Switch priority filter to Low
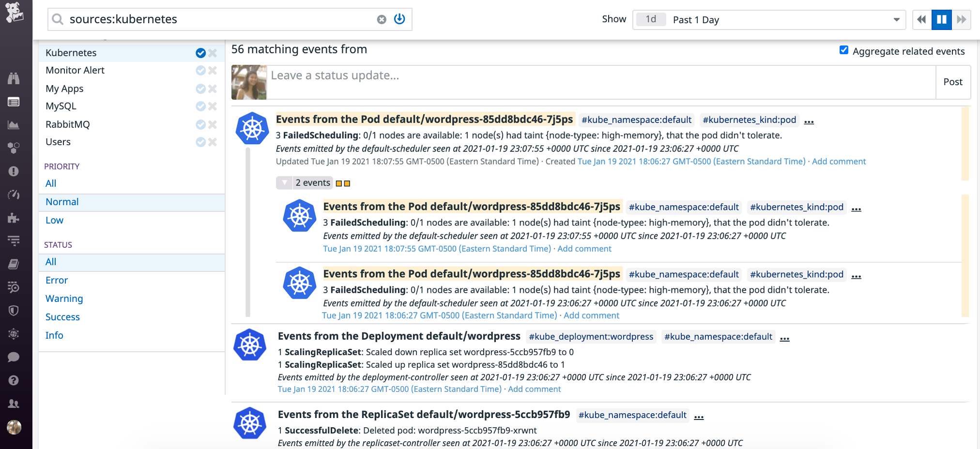This screenshot has height=449, width=980. tap(54, 220)
